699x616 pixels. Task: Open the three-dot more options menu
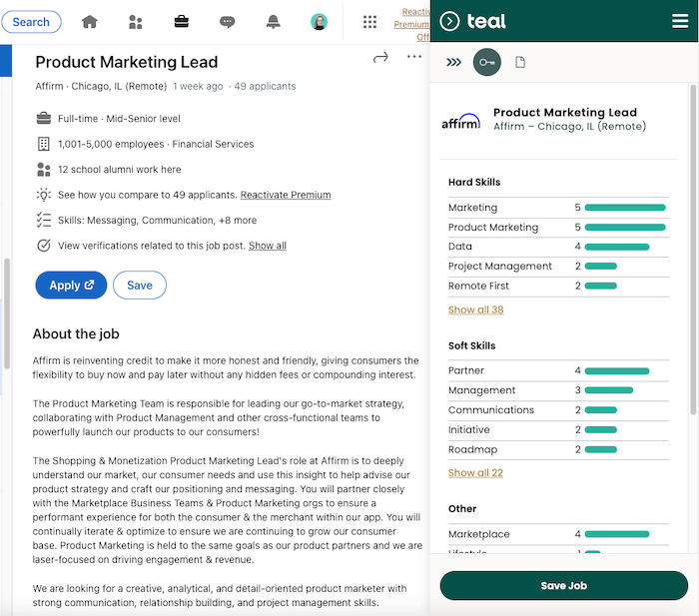(x=414, y=57)
